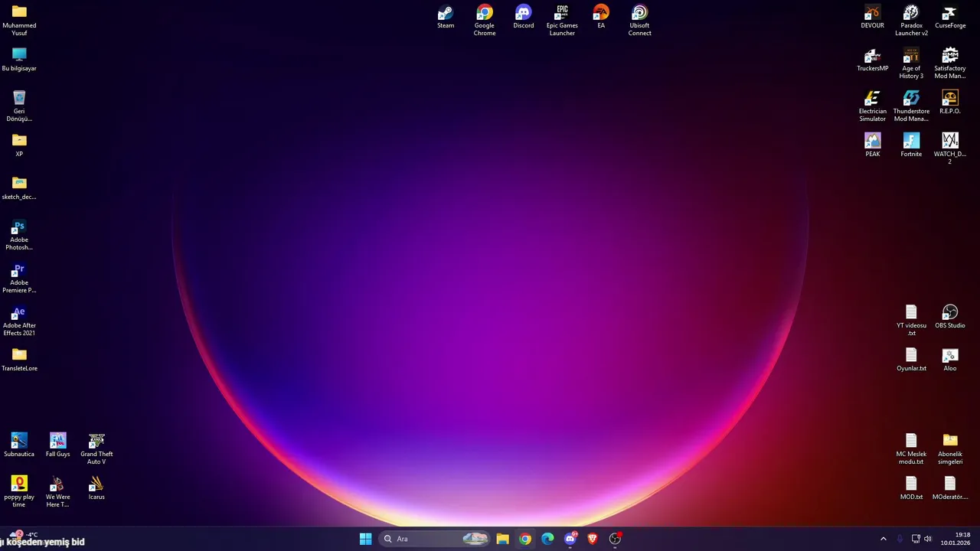This screenshot has height=551, width=980.
Task: Select the Subnautica game icon
Action: click(19, 445)
